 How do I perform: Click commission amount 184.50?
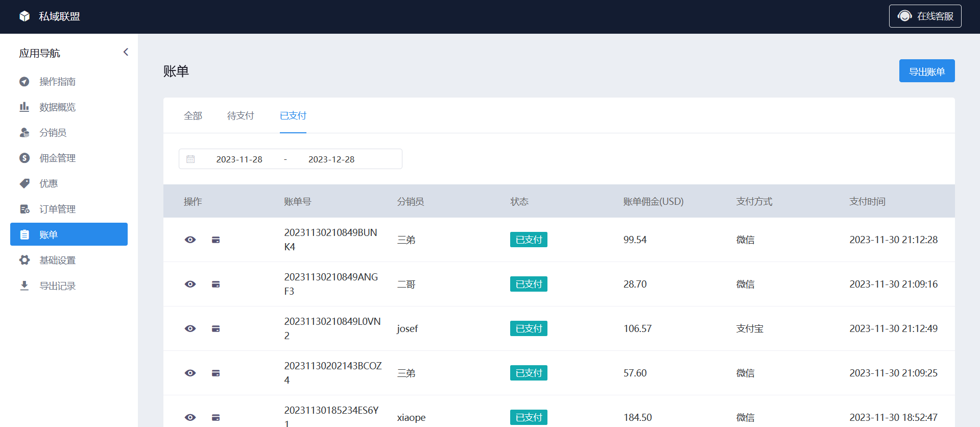[x=637, y=417]
